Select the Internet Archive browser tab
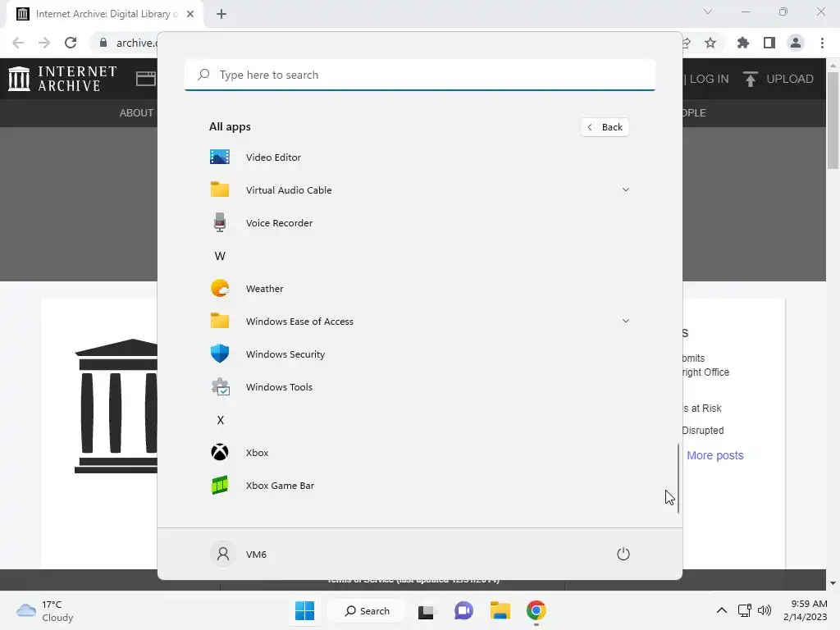This screenshot has width=840, height=630. [x=105, y=14]
